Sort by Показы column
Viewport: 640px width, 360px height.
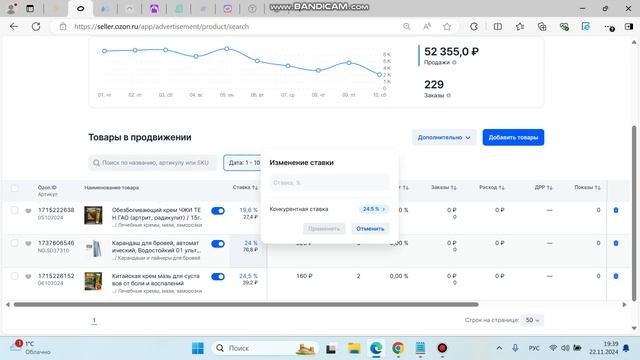point(587,187)
